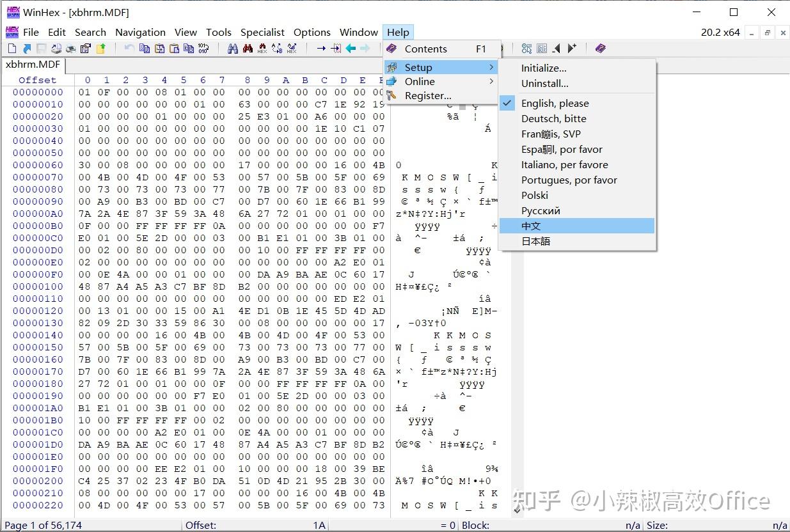Choose Contents F1 in Help menu
This screenshot has width=790, height=532.
441,49
